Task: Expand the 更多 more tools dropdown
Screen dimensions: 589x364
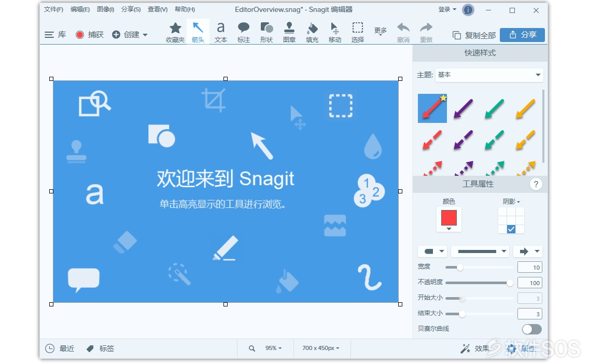Action: click(x=380, y=31)
